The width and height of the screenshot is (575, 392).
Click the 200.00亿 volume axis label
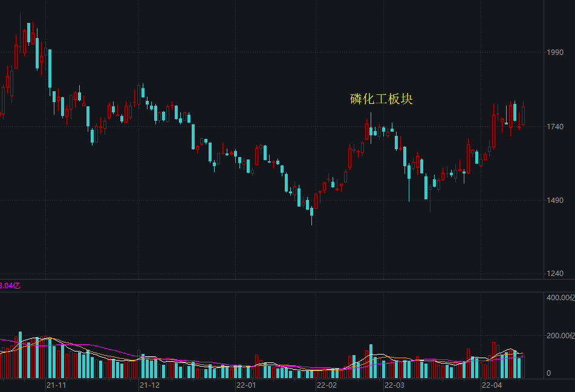click(x=560, y=336)
